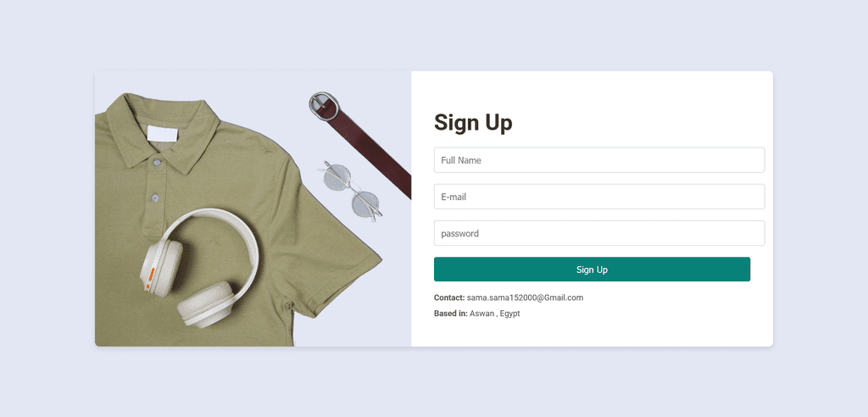Image resolution: width=868 pixels, height=417 pixels.
Task: Click the second polo shirt placket button
Action: [x=155, y=197]
